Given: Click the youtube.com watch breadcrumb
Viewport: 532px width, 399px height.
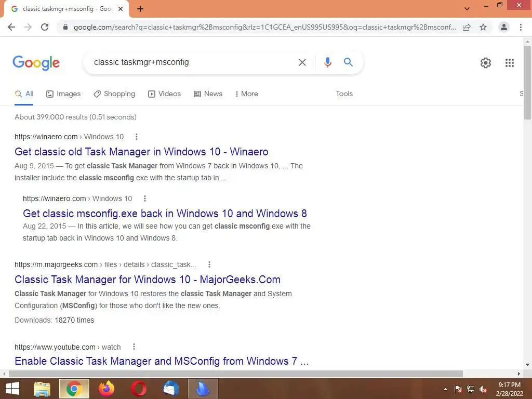Looking at the screenshot, I should click(68, 347).
